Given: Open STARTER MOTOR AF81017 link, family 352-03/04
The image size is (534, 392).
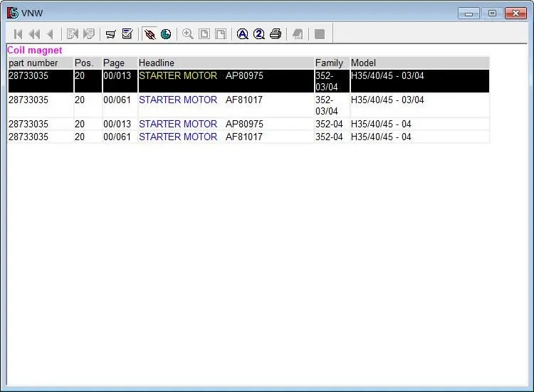Looking at the screenshot, I should 178,100.
